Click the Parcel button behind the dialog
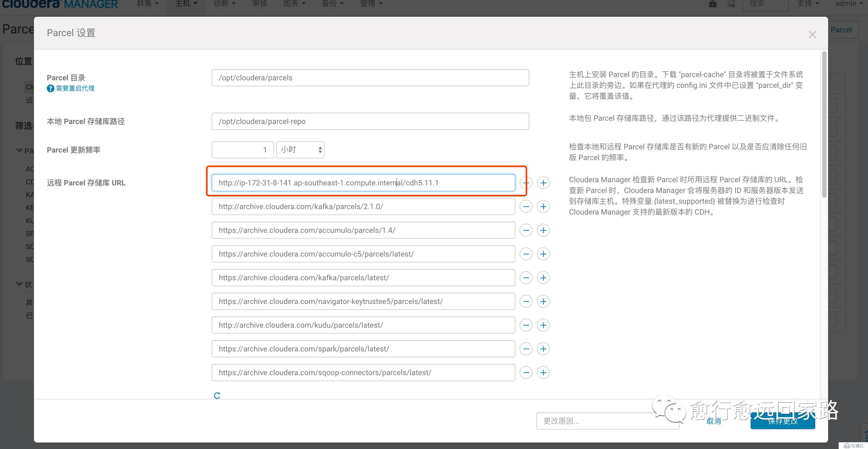This screenshot has height=449, width=868. (x=841, y=30)
